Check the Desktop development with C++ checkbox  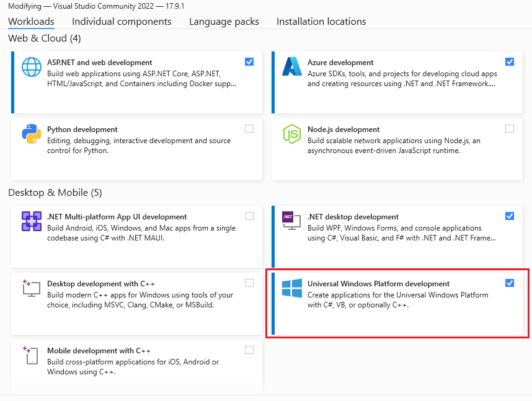point(249,283)
